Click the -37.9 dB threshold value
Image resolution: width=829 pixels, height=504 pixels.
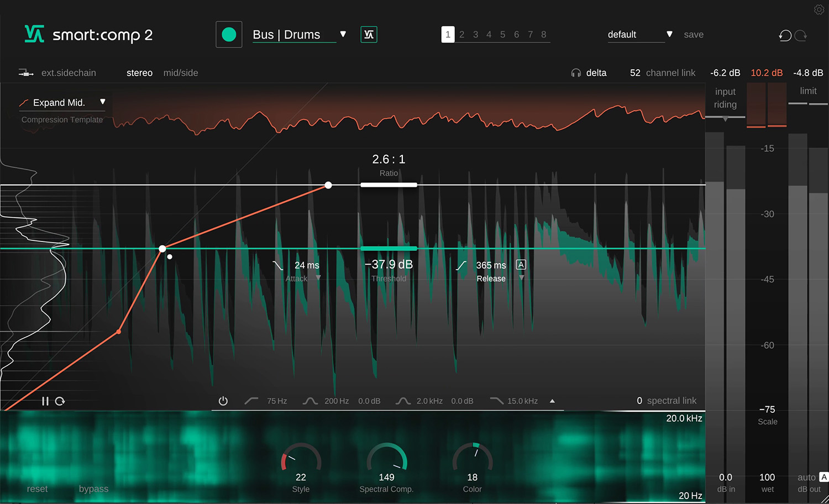tap(389, 265)
